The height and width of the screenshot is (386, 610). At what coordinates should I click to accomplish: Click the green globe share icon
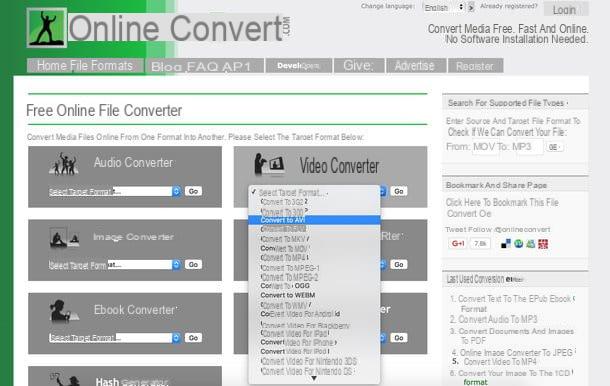click(519, 244)
